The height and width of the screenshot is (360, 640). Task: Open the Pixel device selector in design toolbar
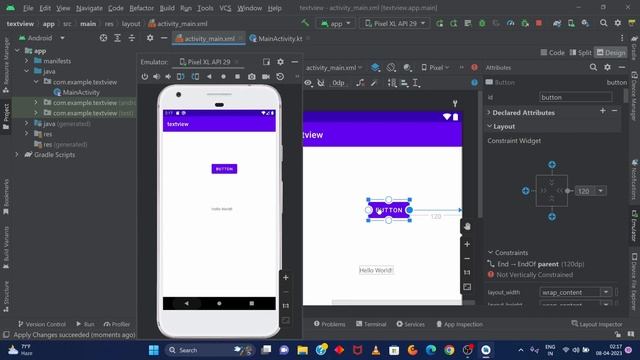pos(435,67)
